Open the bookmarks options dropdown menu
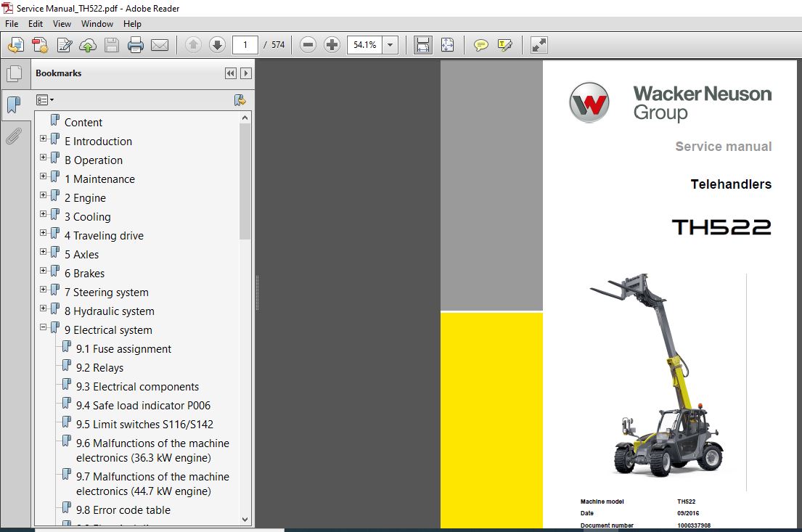This screenshot has width=802, height=532. click(44, 99)
